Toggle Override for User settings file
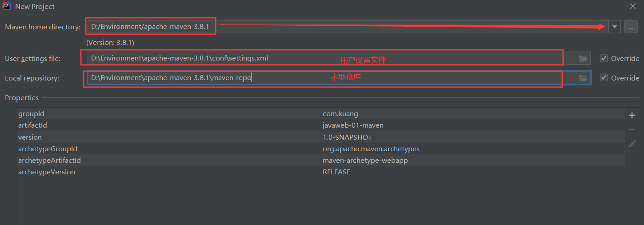 (x=604, y=58)
